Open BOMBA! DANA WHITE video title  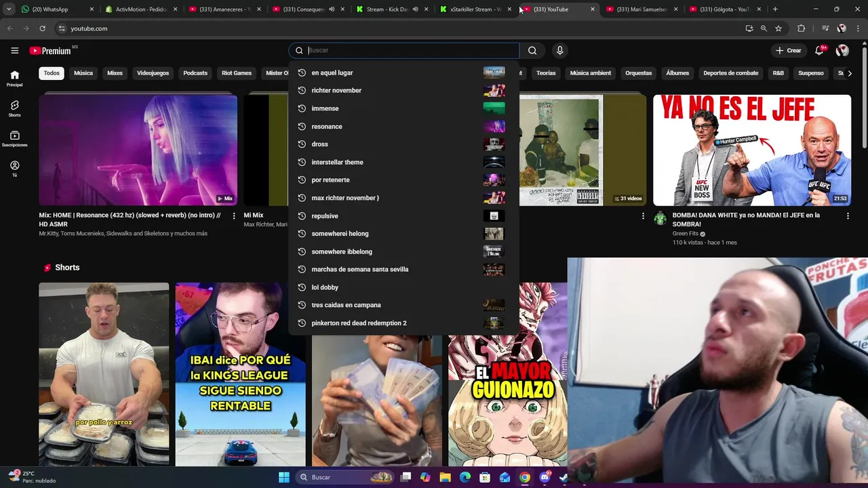[746, 220]
